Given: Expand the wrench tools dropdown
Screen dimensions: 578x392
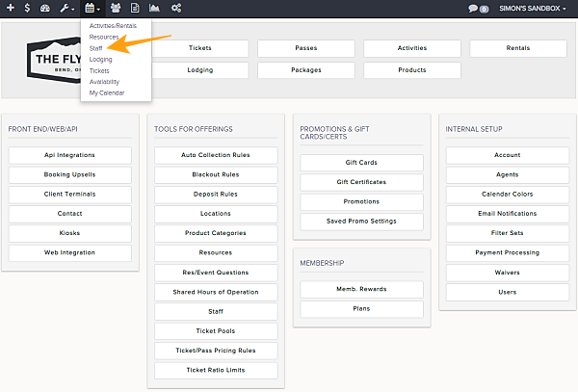Looking at the screenshot, I should (67, 8).
